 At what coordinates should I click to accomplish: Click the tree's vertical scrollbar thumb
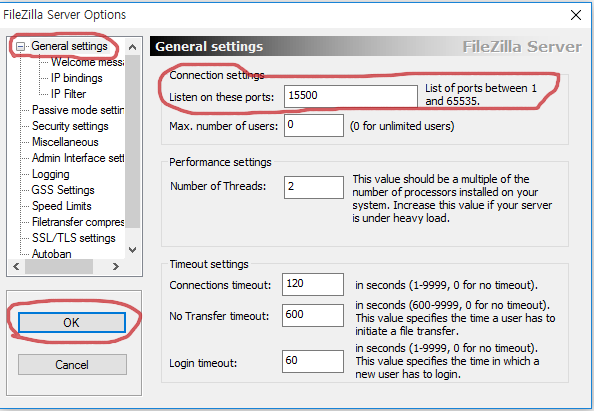click(x=132, y=141)
